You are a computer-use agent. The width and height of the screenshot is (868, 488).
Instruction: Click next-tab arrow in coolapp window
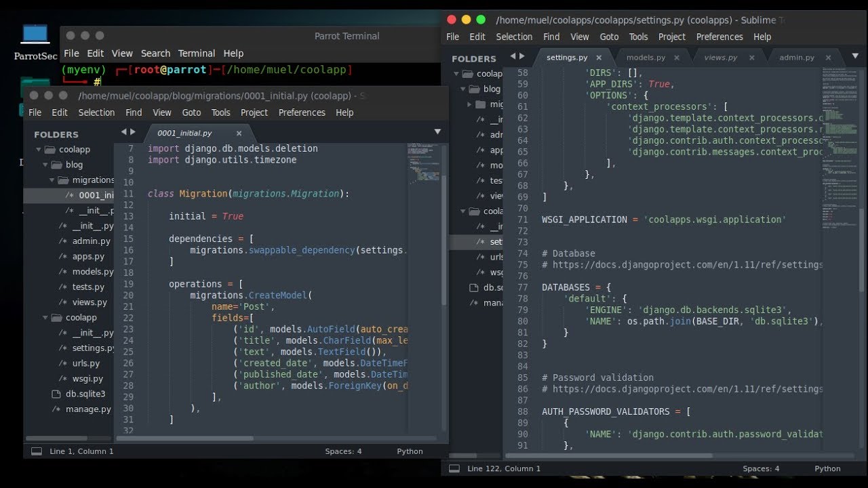(133, 132)
